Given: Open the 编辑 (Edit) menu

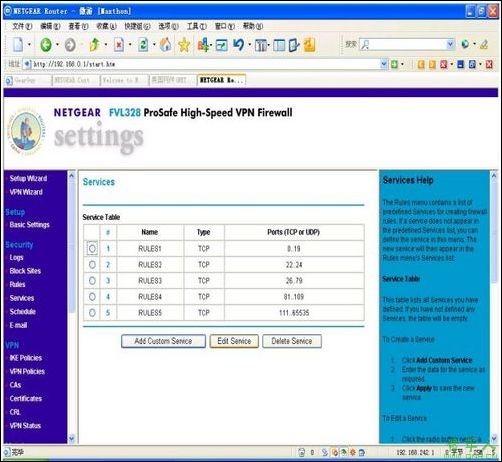Looking at the screenshot, I should pyautogui.click(x=50, y=26).
